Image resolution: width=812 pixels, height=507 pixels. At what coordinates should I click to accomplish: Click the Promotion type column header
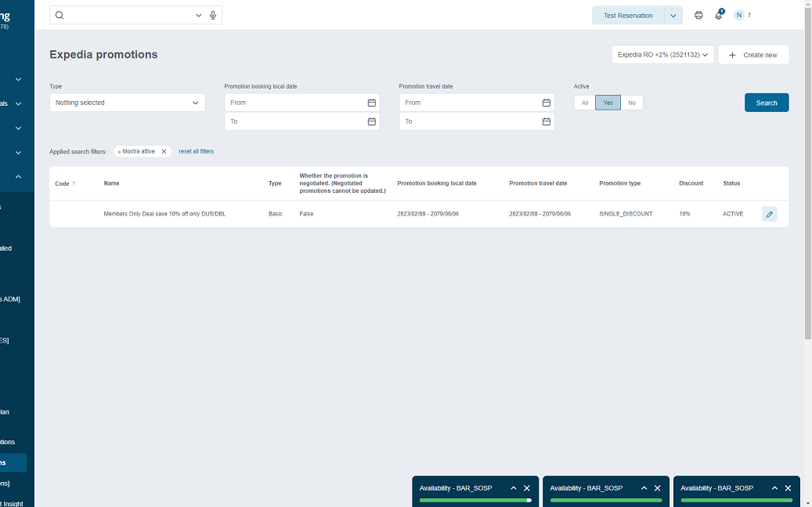pyautogui.click(x=620, y=183)
